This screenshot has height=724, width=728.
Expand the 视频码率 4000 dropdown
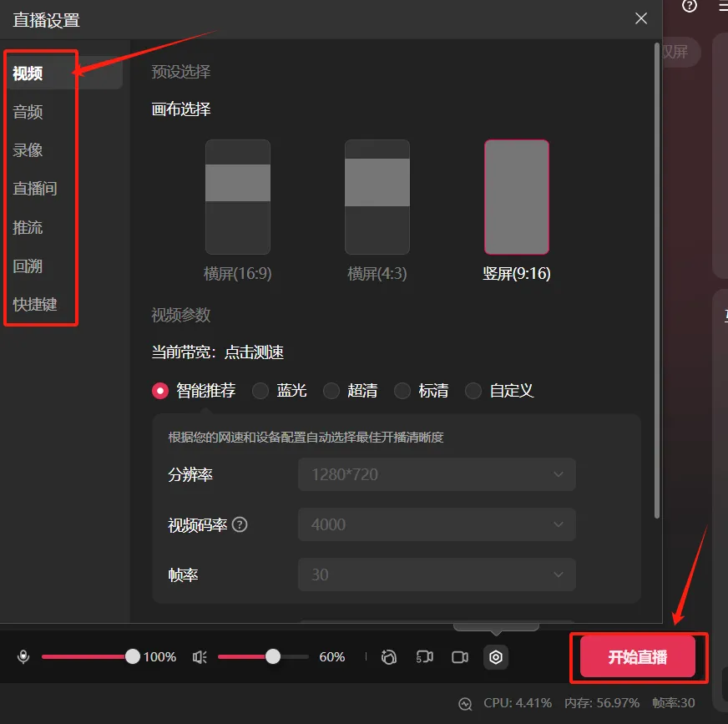[437, 524]
